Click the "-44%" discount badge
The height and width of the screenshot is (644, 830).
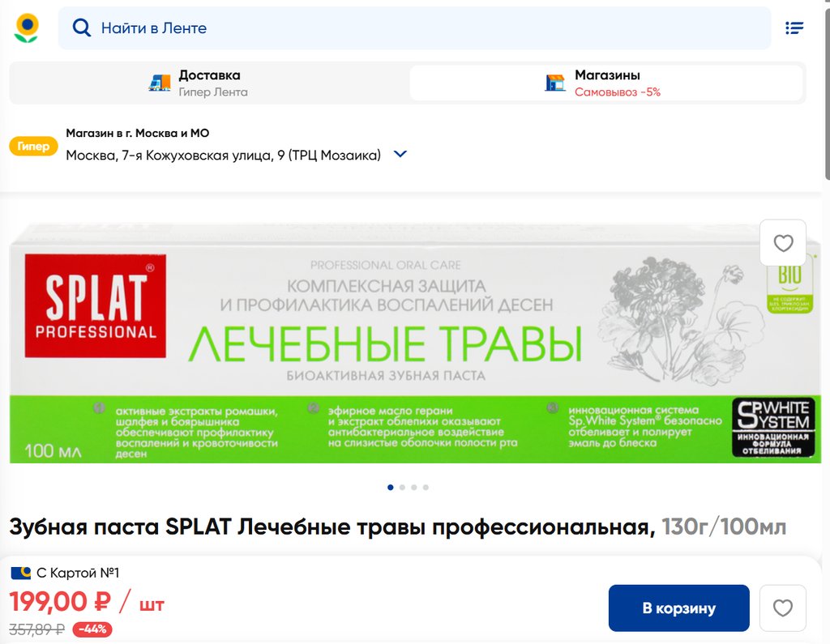point(92,629)
